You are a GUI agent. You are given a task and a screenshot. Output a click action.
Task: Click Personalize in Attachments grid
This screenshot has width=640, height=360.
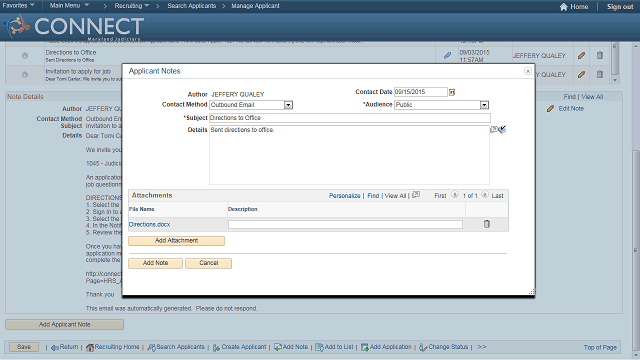(344, 196)
